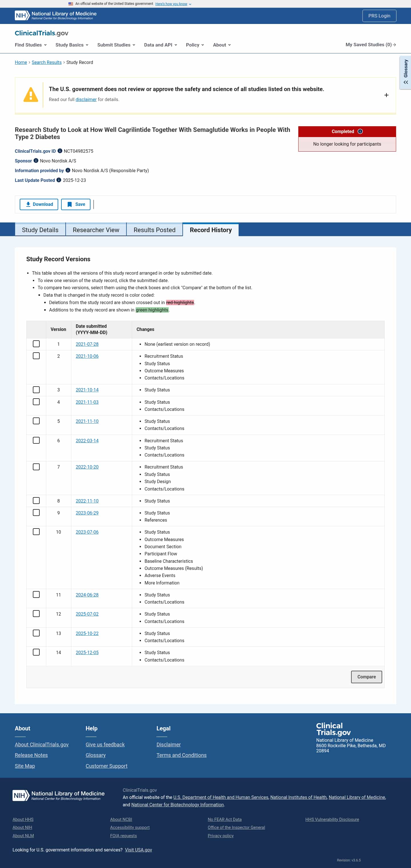Click Release Notes in footer
Viewport: 411px width, 868px height.
(31, 755)
